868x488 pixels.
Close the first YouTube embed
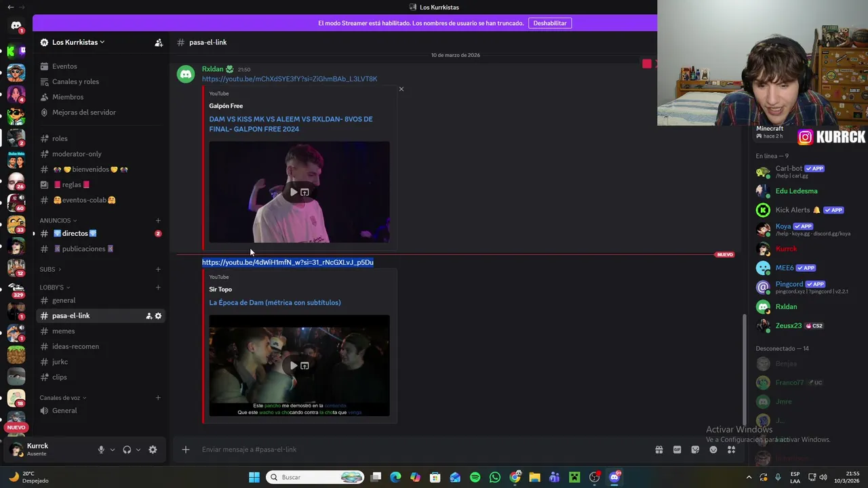click(401, 89)
